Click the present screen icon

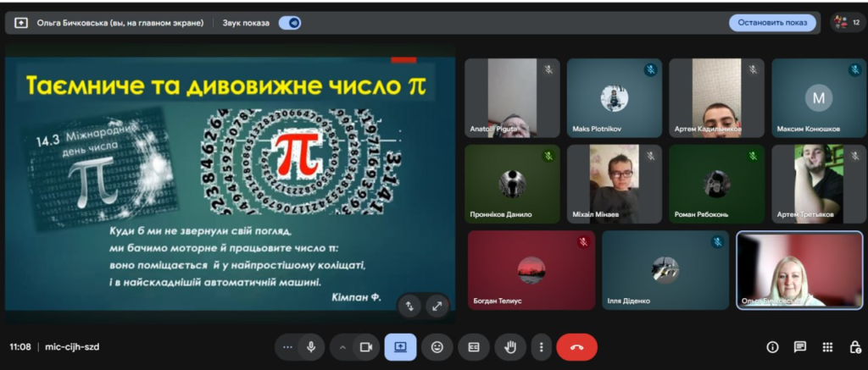coord(400,347)
